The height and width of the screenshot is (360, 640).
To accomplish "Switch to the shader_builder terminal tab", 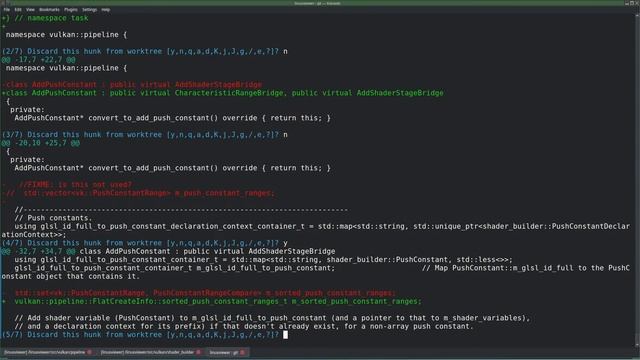I will (x=151, y=352).
